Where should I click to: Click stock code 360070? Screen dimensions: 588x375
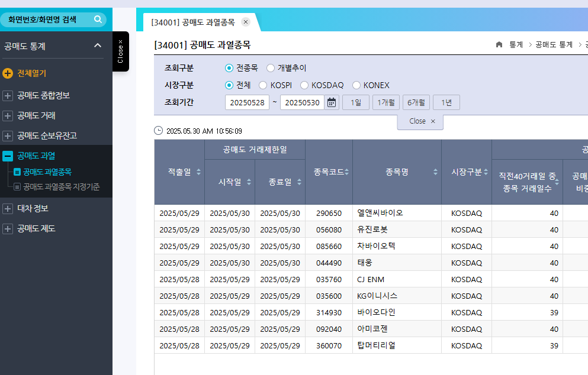click(x=329, y=345)
